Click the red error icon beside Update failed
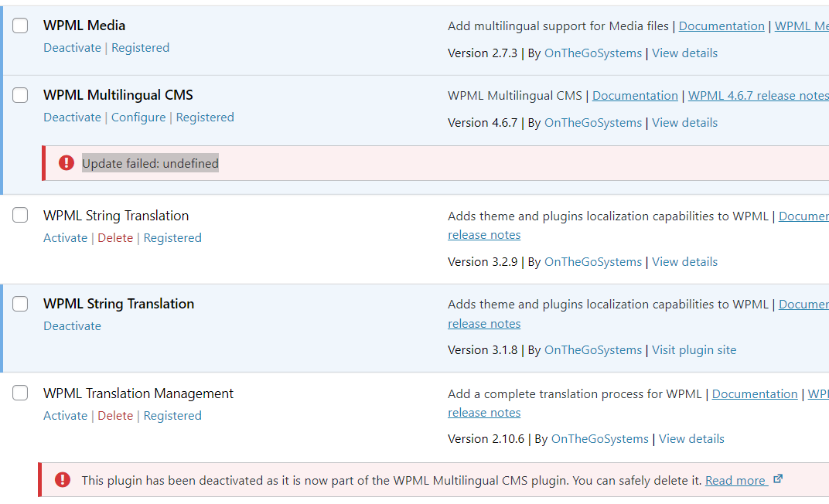Image resolution: width=829 pixels, height=504 pixels. point(66,162)
